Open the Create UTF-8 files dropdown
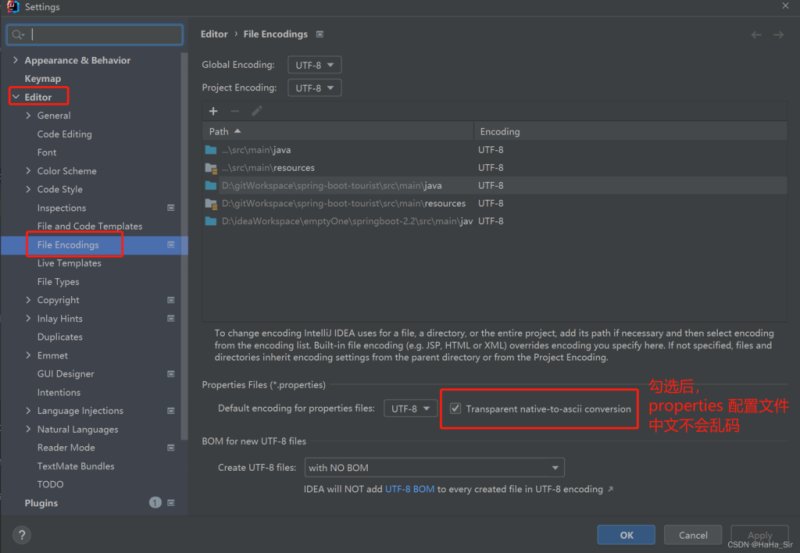The image size is (800, 553). [434, 468]
